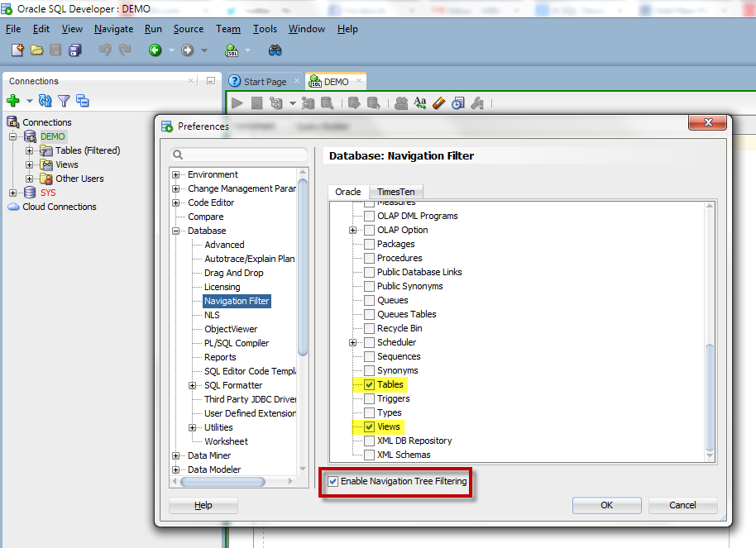Open the Tools menu
The width and height of the screenshot is (756, 548).
pyautogui.click(x=265, y=28)
